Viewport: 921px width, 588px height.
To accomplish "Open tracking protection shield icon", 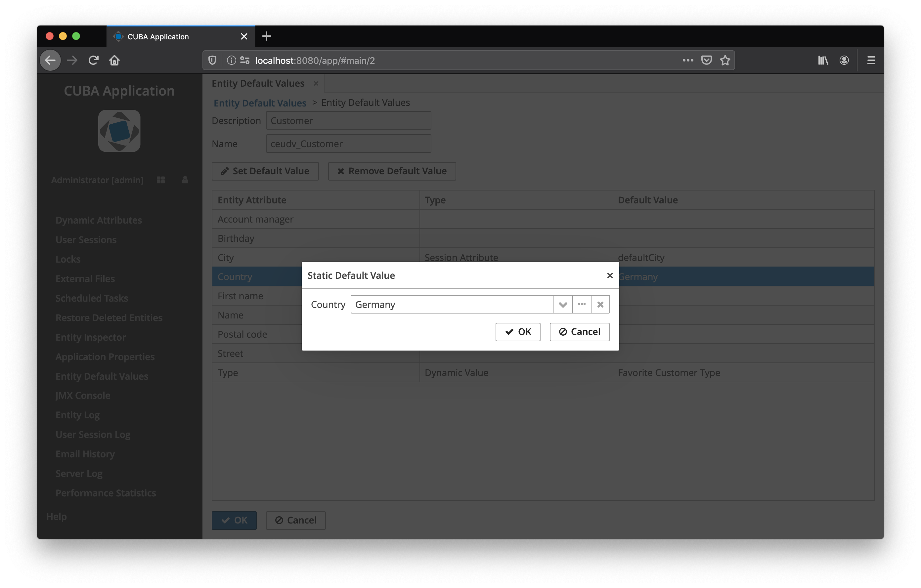I will point(212,60).
